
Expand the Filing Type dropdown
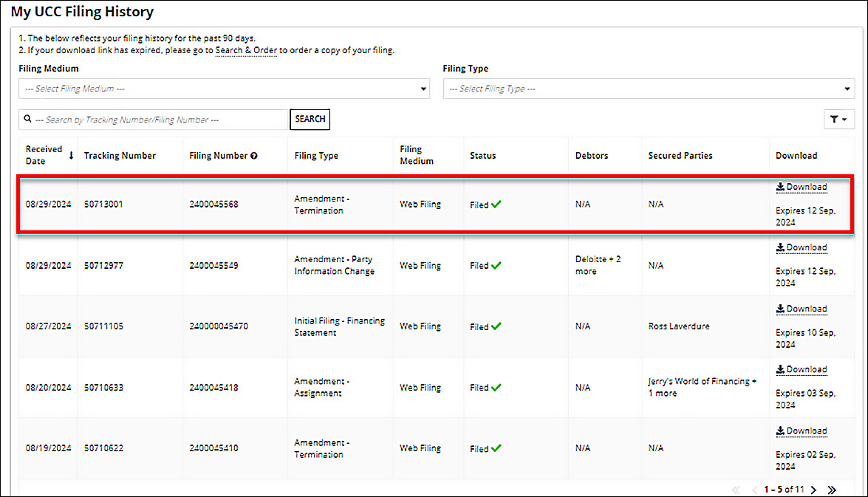(x=648, y=89)
